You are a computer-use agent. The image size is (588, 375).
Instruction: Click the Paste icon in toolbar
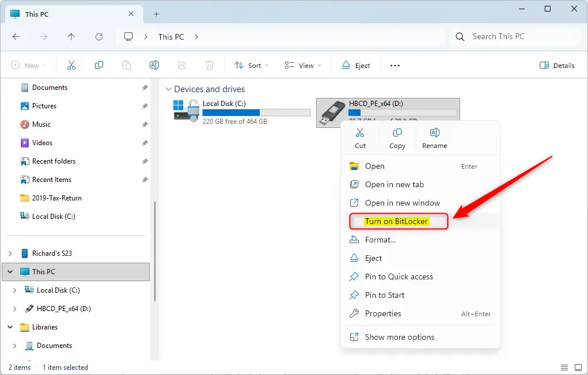tap(127, 65)
